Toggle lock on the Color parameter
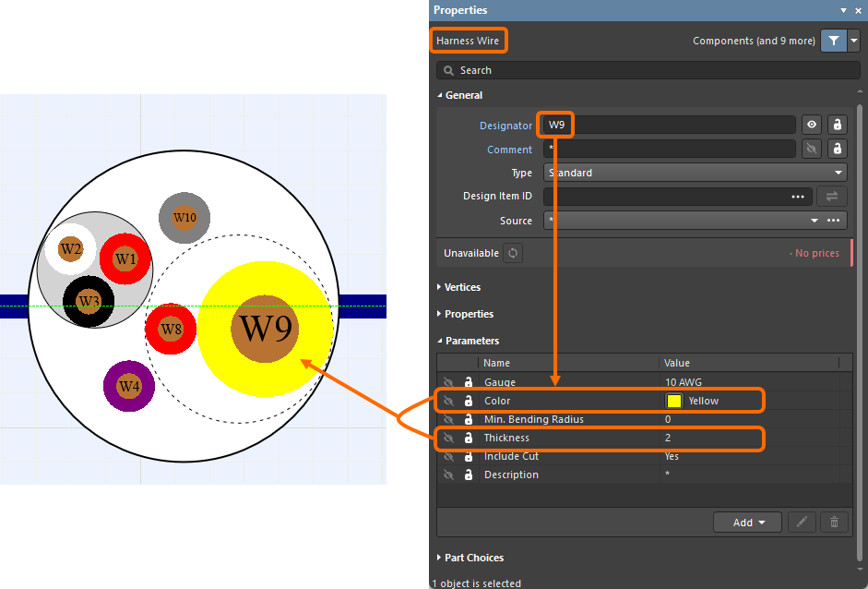 [x=469, y=401]
